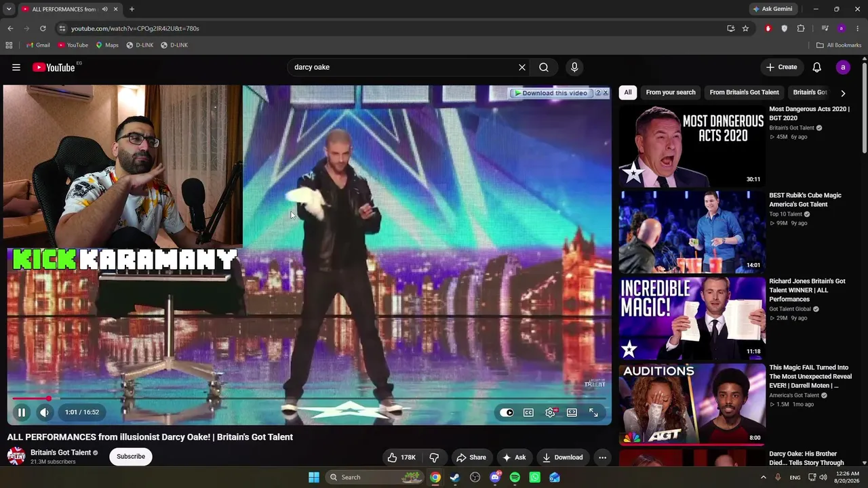Viewport: 868px width, 488px height.
Task: Close the download overlay banner
Action: [x=606, y=93]
